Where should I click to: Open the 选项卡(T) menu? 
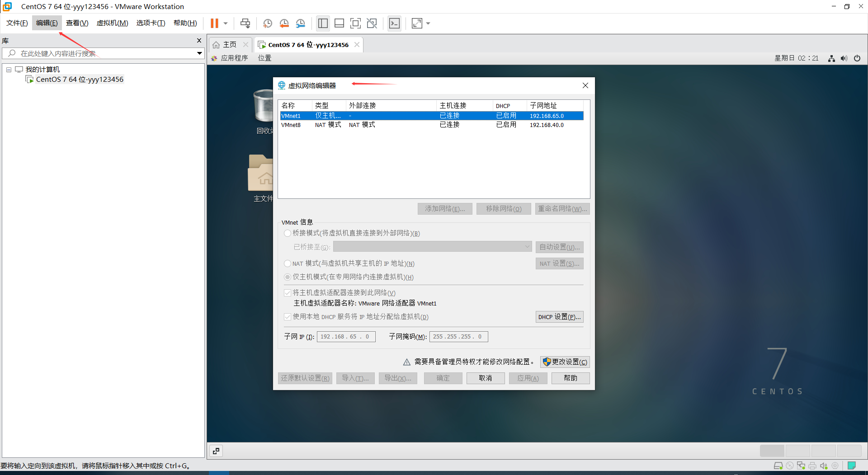151,23
